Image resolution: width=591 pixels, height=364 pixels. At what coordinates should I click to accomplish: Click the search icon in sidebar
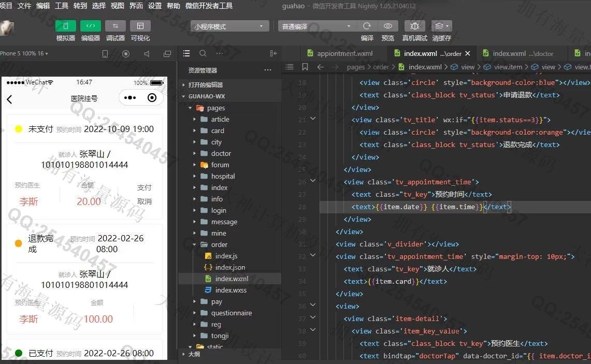pyautogui.click(x=203, y=53)
